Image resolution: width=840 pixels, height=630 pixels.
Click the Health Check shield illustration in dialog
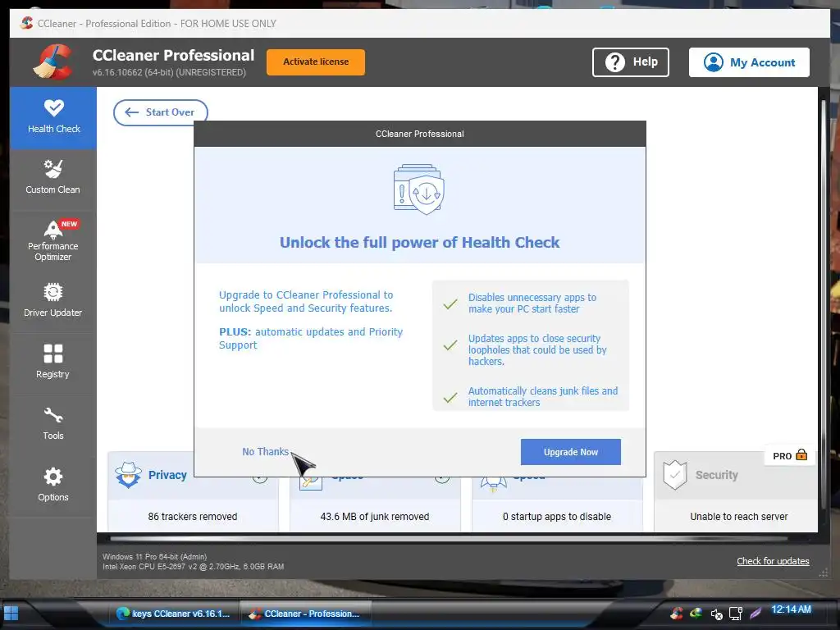419,189
